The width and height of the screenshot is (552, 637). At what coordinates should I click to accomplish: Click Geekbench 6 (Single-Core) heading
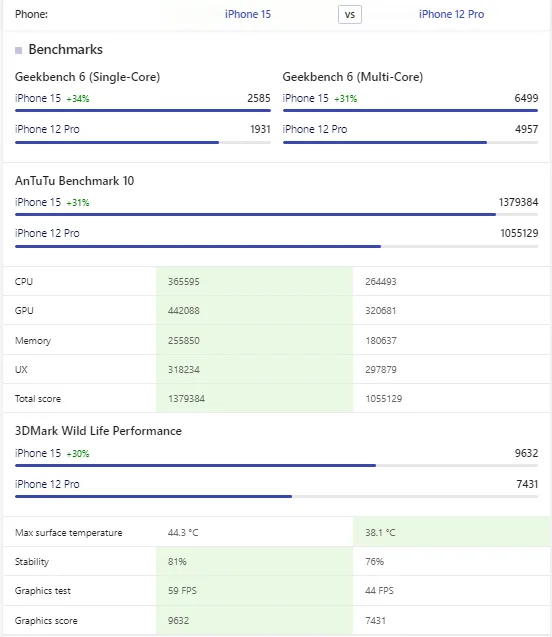coord(87,77)
